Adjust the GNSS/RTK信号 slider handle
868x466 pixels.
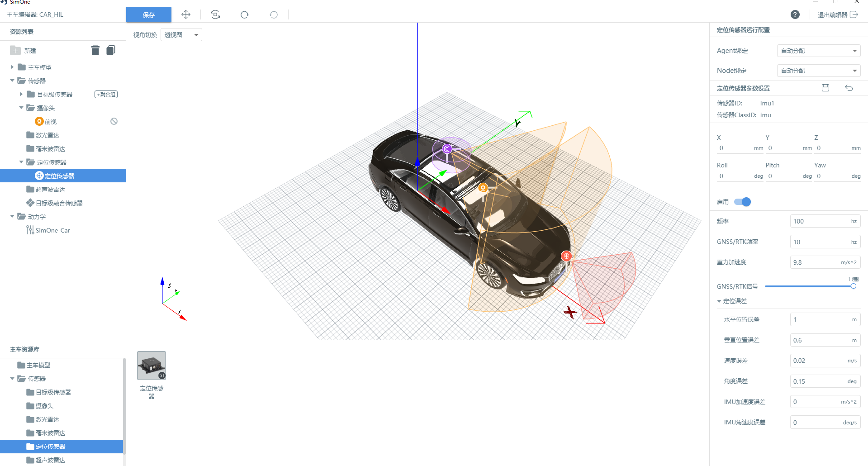pyautogui.click(x=854, y=286)
